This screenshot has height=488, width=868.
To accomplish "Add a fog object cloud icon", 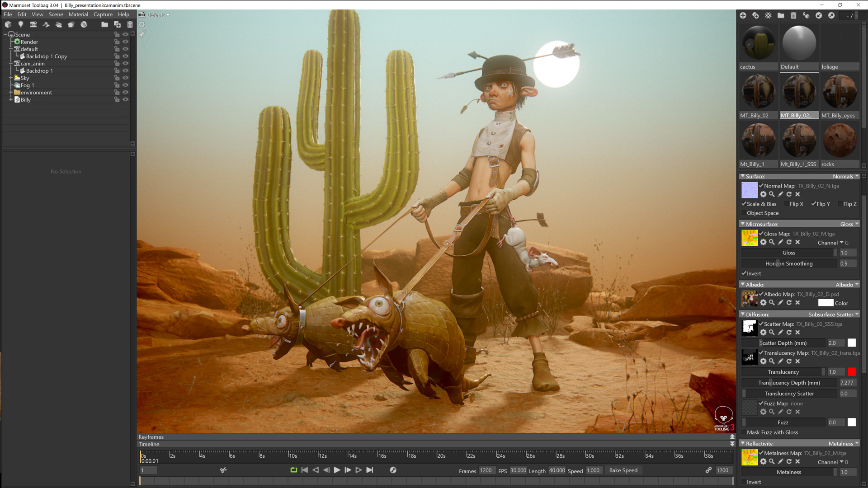I will pos(58,24).
